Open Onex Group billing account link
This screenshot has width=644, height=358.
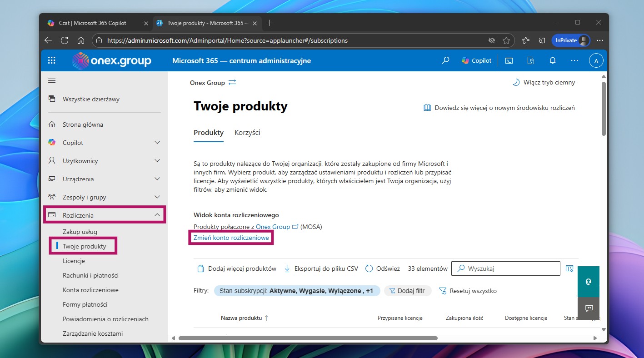pyautogui.click(x=277, y=226)
